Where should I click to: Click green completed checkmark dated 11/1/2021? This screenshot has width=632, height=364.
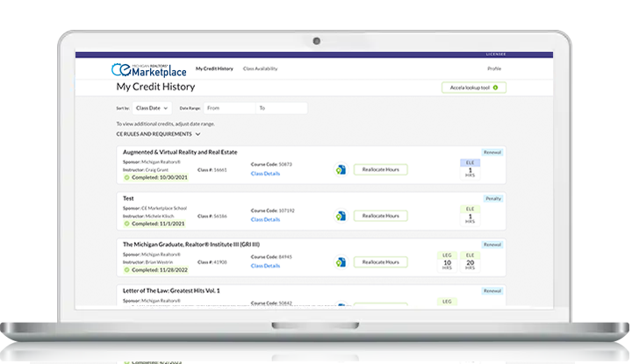click(126, 223)
